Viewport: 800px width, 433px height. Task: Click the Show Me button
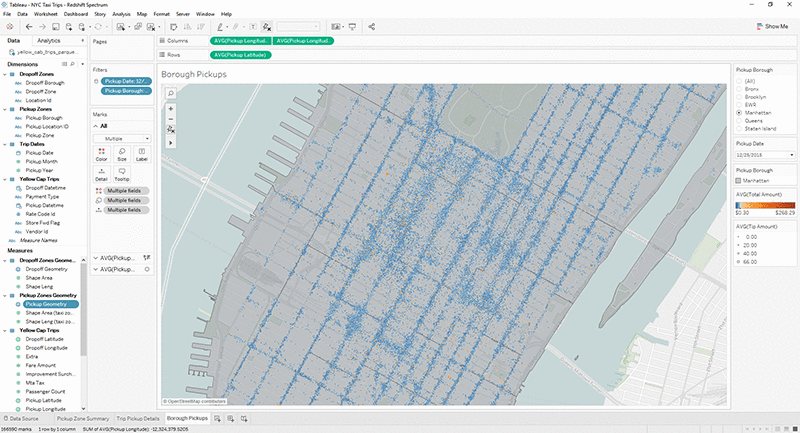point(772,27)
